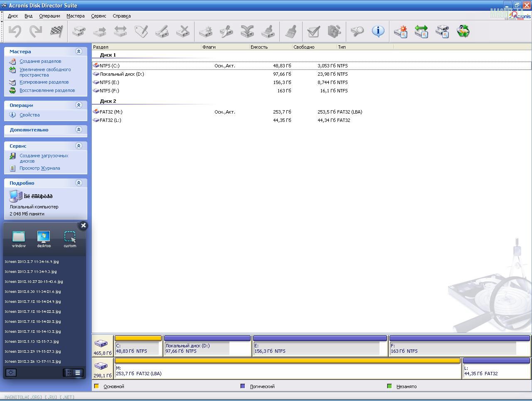Click the red-star create partition wizard icon
This screenshot has width=532, height=401.
(401, 31)
